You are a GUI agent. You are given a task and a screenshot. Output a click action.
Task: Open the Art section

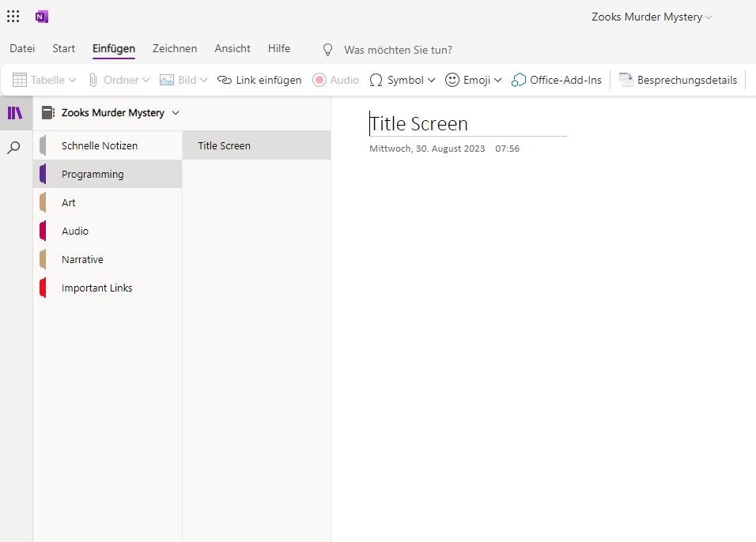click(108, 202)
